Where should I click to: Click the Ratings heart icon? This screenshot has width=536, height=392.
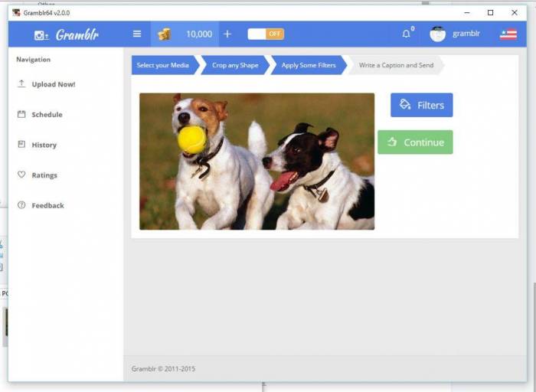pos(21,175)
